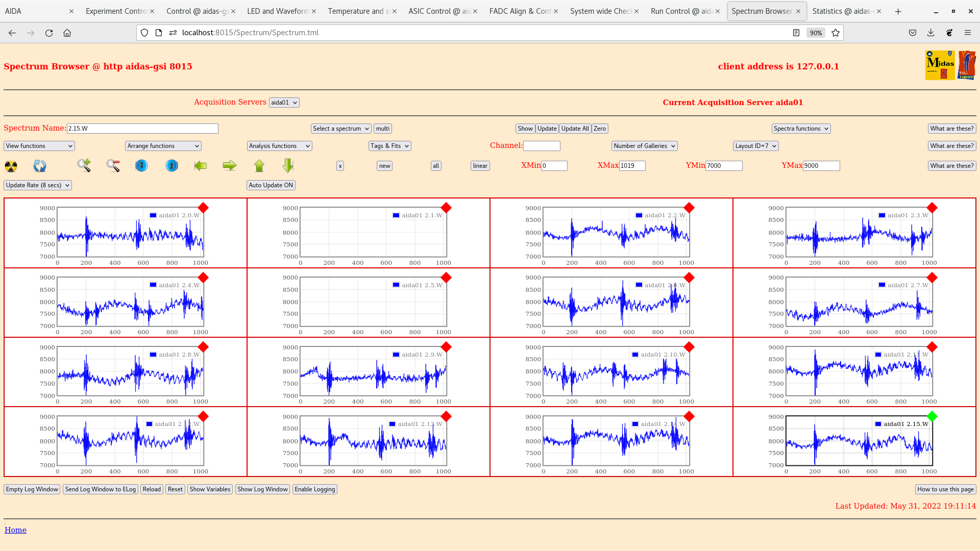Click the blue refresh arrows icon
Viewport: 980px width, 551px height.
(x=39, y=166)
